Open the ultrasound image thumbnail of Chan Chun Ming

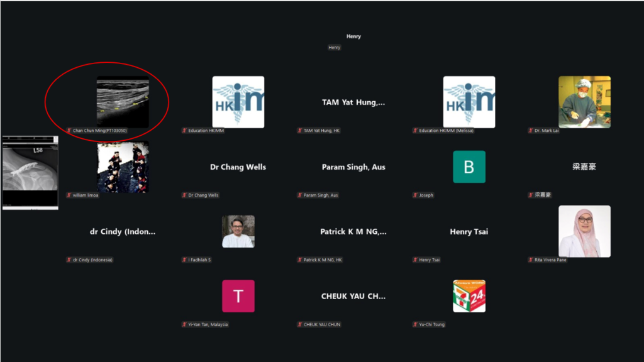122,102
